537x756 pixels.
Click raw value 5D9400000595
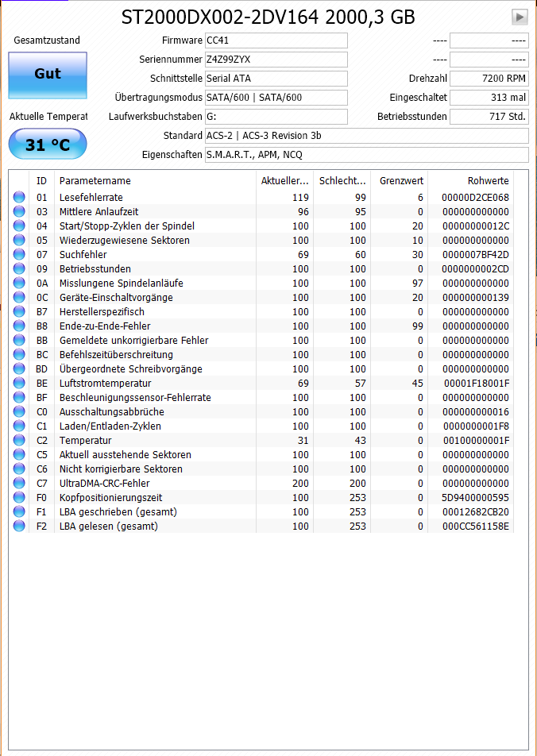click(475, 498)
